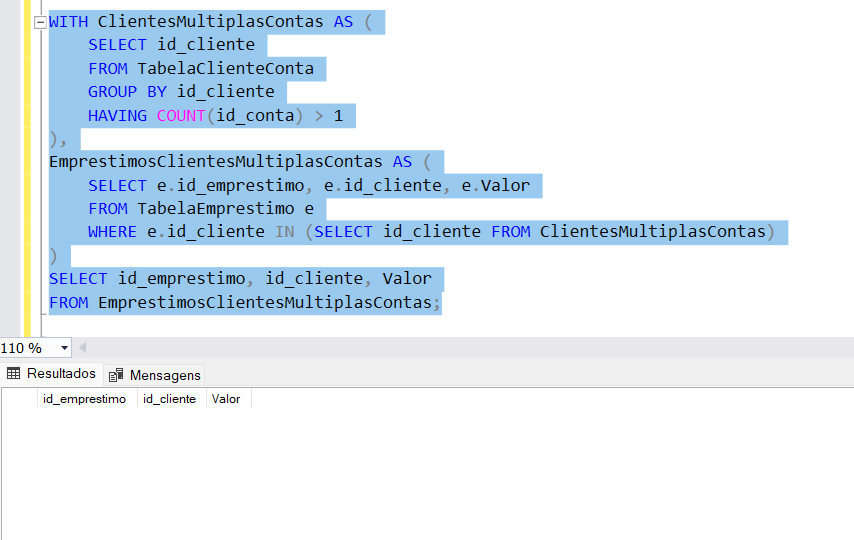Click the Mensagens tab icon
The height and width of the screenshot is (540, 854).
coord(116,375)
